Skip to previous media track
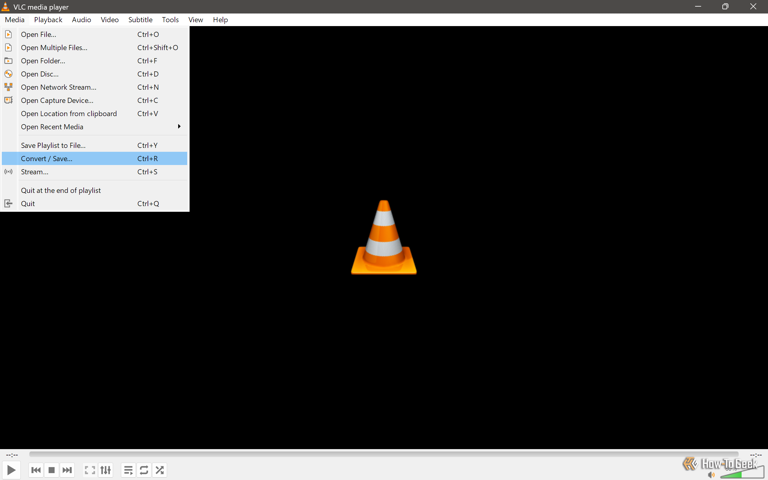The height and width of the screenshot is (480, 768). 36,470
